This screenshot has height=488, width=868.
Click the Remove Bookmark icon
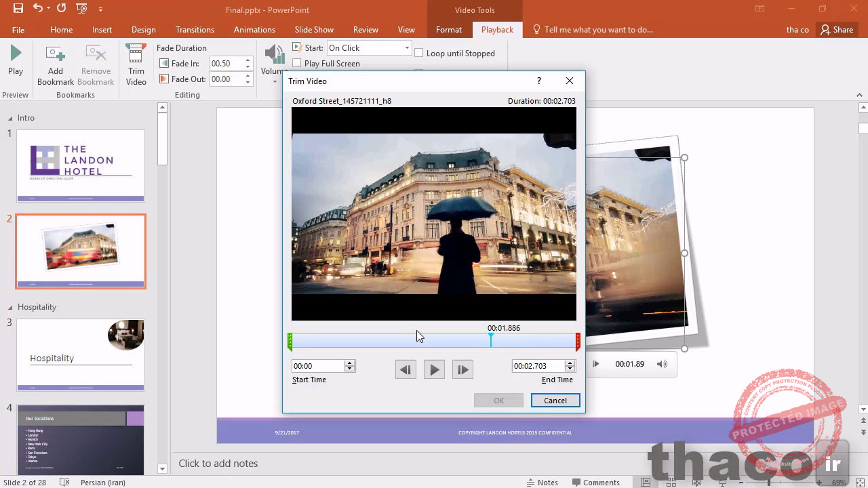96,54
